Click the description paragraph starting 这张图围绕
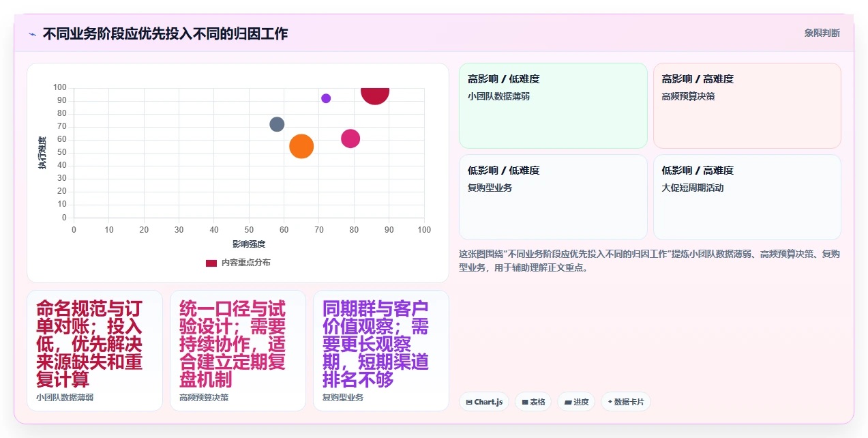 650,261
